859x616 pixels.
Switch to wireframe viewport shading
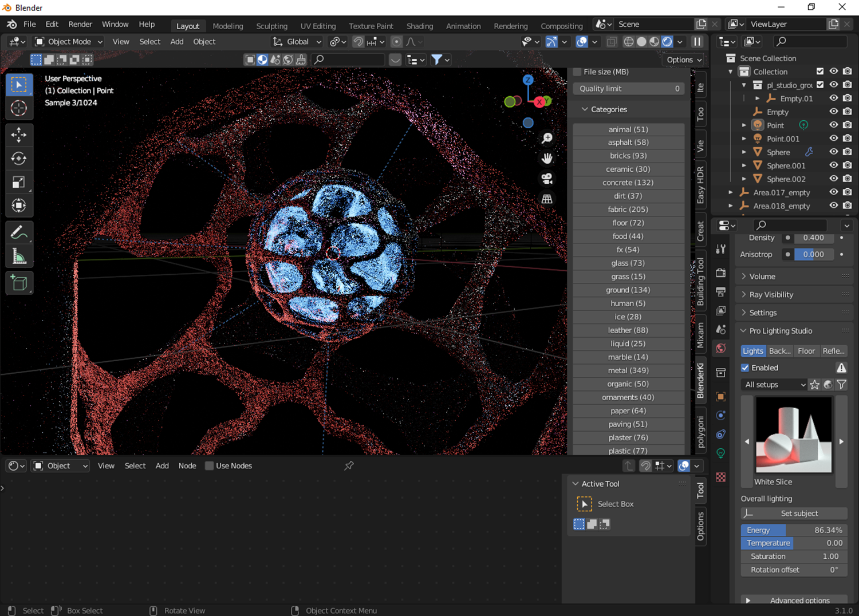[x=629, y=42]
